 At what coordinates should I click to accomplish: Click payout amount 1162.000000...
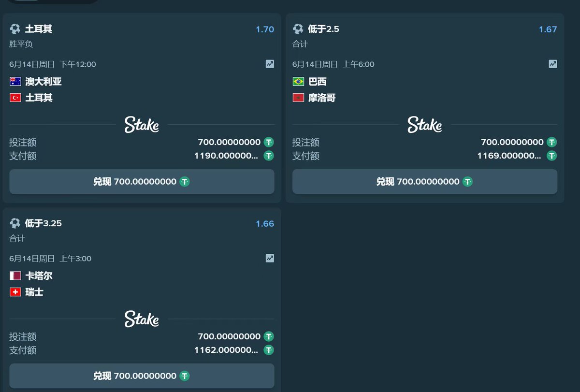[x=226, y=350]
